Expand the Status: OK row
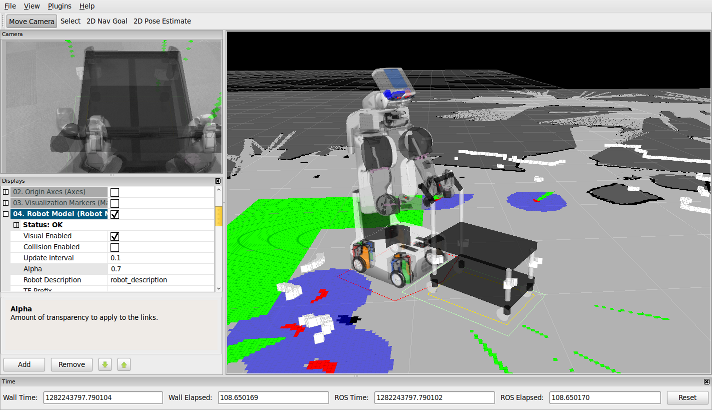Screen dimensions: 712x410 point(15,225)
